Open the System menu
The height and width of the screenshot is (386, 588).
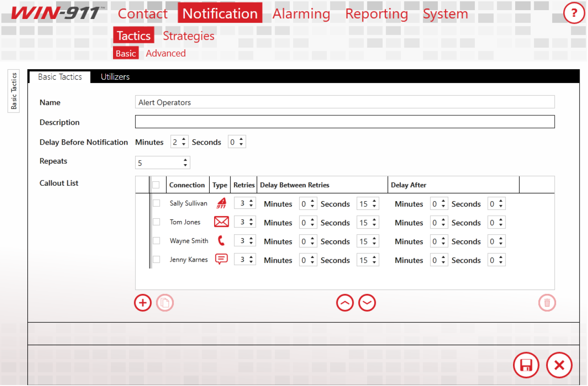[445, 14]
